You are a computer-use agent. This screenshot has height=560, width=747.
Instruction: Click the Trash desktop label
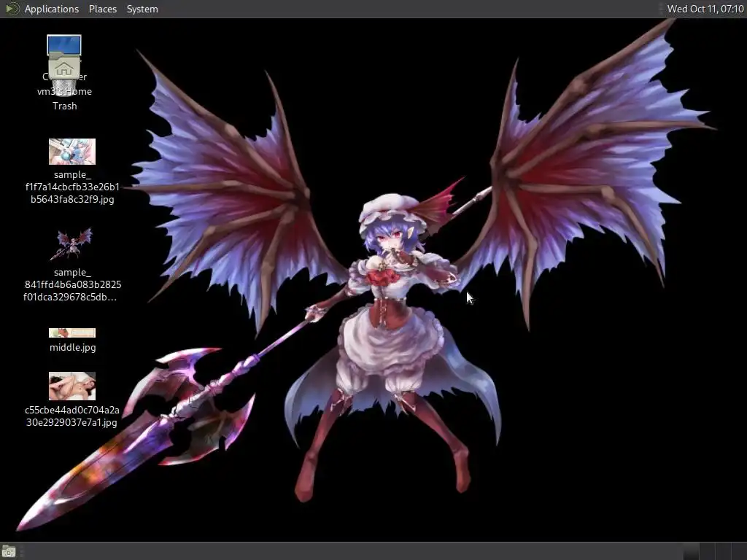coord(64,106)
